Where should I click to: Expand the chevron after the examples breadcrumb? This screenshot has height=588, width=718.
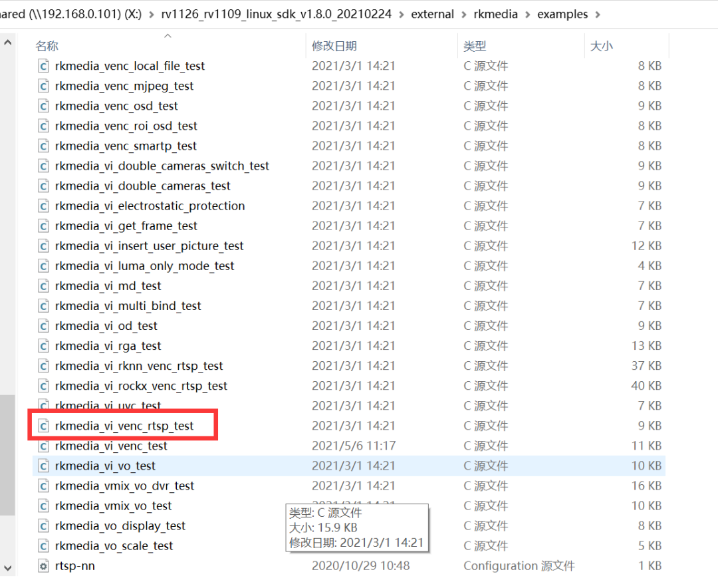[x=598, y=14]
